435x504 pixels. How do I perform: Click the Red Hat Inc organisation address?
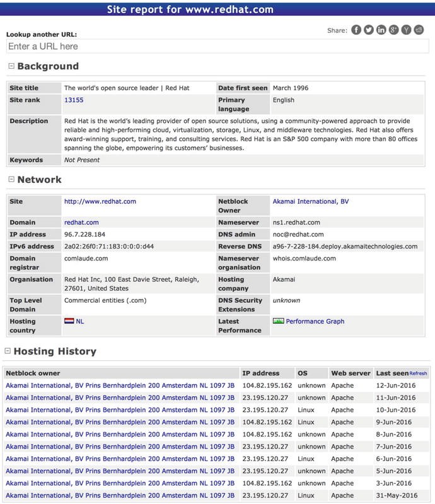[132, 284]
